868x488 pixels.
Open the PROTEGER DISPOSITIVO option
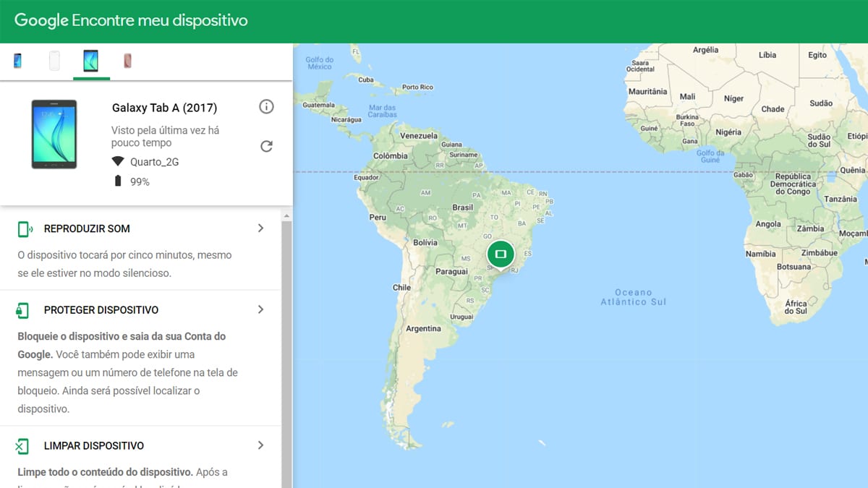click(x=101, y=310)
